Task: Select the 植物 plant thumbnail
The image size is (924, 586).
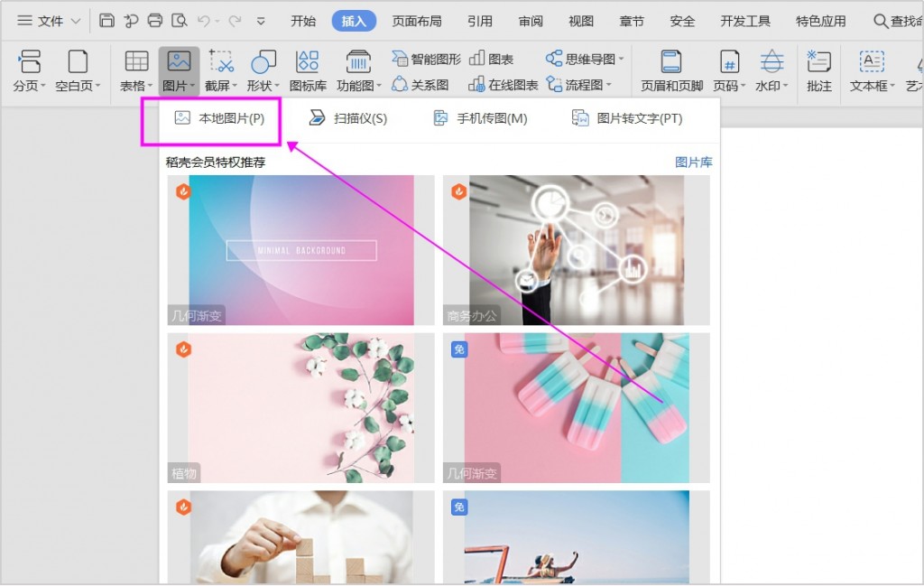Action: tap(300, 408)
